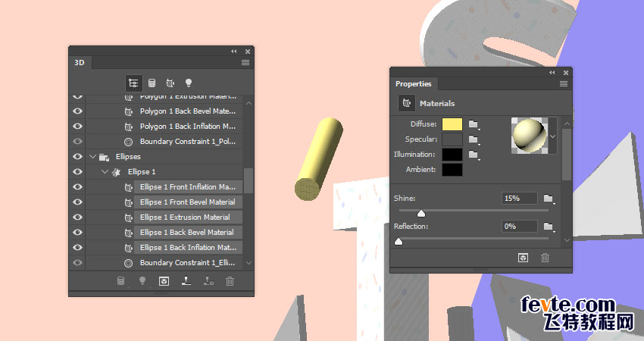Click the Illumination color swatch
The height and width of the screenshot is (341, 644).
point(452,155)
